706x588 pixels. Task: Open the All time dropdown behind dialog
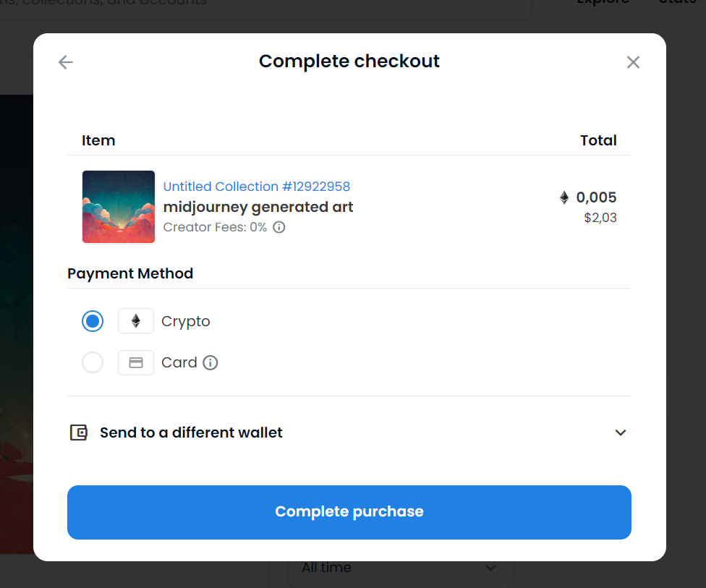tap(400, 568)
